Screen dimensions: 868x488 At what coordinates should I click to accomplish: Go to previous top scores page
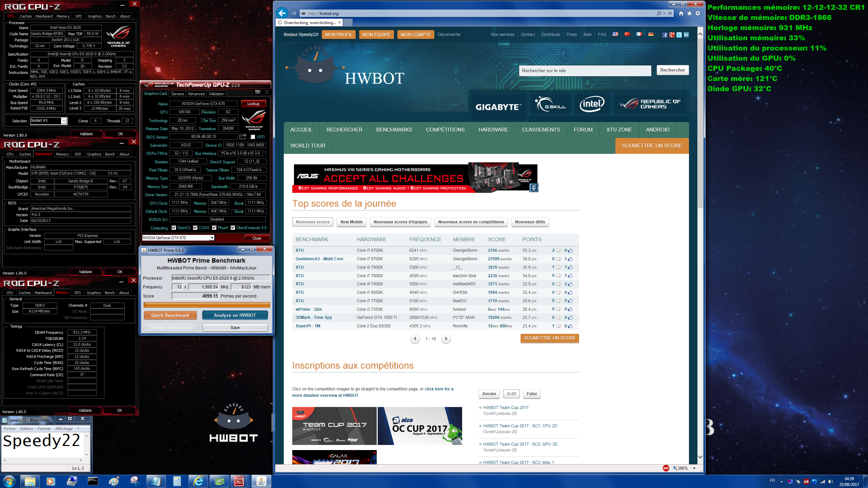415,339
